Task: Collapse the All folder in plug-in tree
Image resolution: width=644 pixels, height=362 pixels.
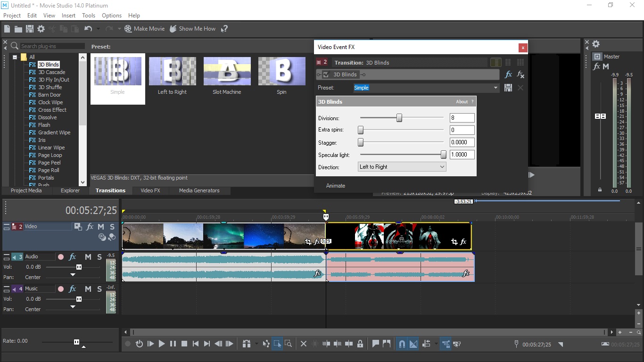Action: click(x=15, y=57)
